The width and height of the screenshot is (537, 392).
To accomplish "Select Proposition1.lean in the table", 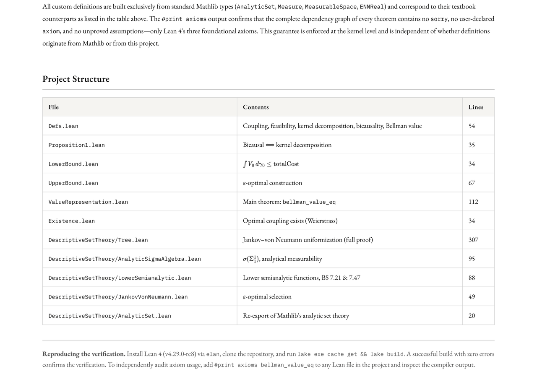I will tap(77, 145).
